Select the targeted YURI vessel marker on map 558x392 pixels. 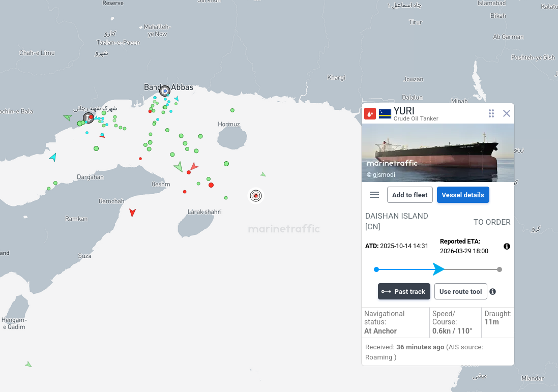pyautogui.click(x=255, y=195)
